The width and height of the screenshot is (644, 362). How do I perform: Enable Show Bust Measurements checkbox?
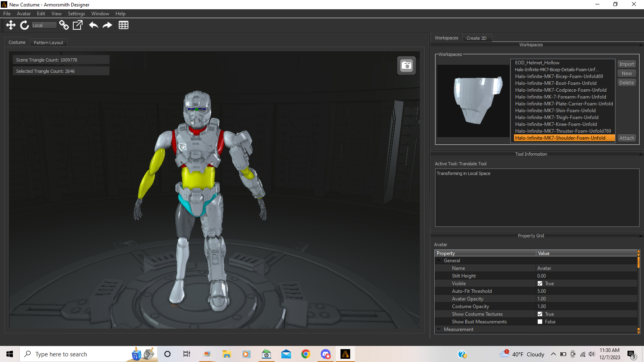coord(540,322)
